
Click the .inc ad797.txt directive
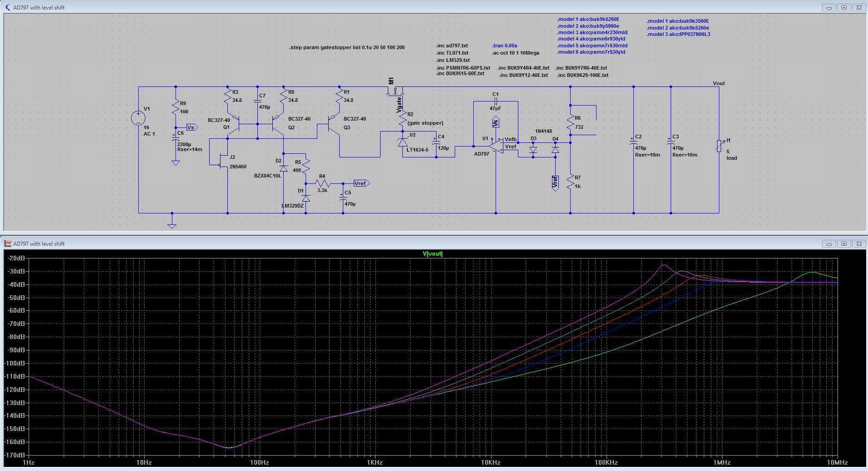pos(452,46)
